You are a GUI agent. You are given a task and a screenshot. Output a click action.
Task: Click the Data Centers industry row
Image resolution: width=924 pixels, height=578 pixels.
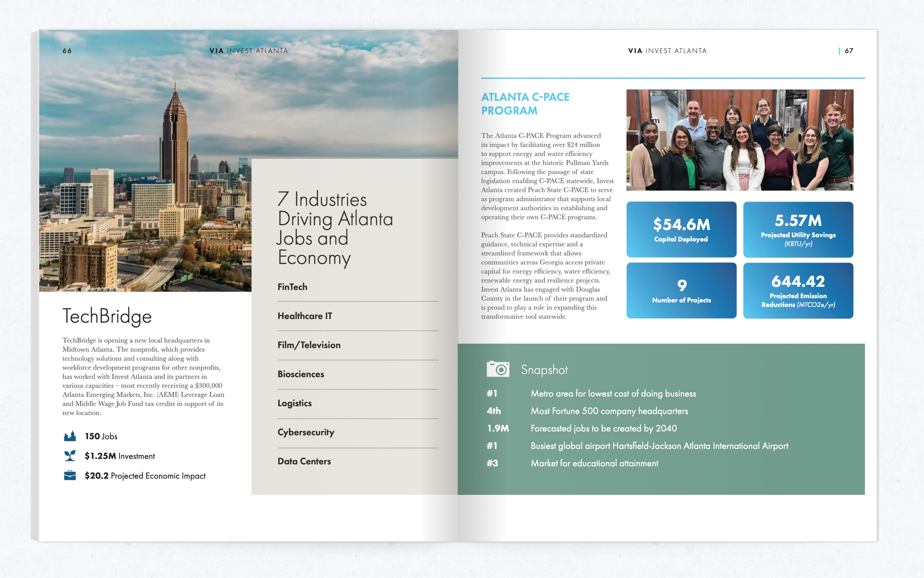(x=358, y=461)
